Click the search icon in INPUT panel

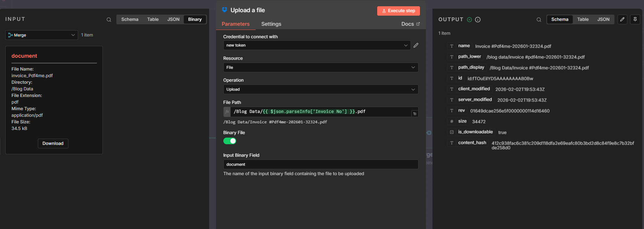click(109, 20)
